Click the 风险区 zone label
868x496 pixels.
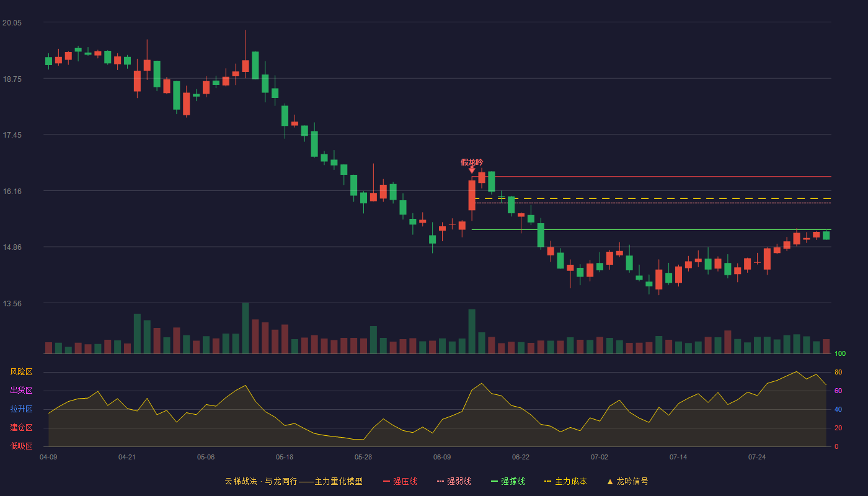pos(21,372)
